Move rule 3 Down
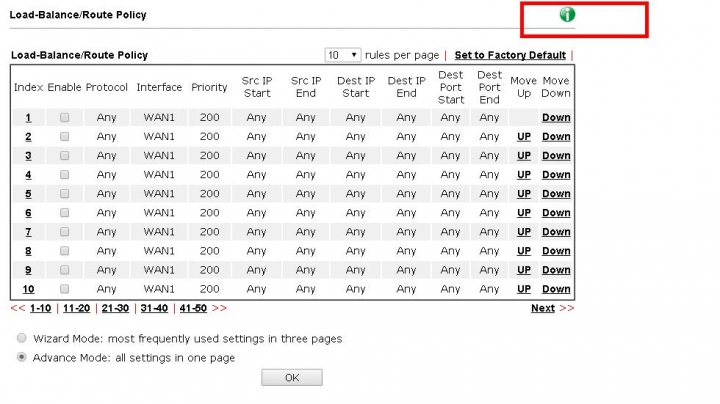This screenshot has height=404, width=720. coord(556,156)
